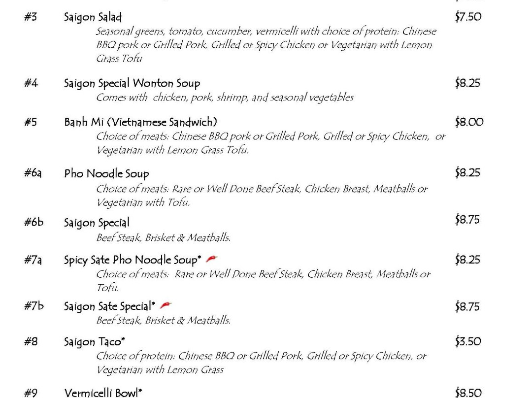
Task: Click the #7b item number label
Action: point(33,306)
